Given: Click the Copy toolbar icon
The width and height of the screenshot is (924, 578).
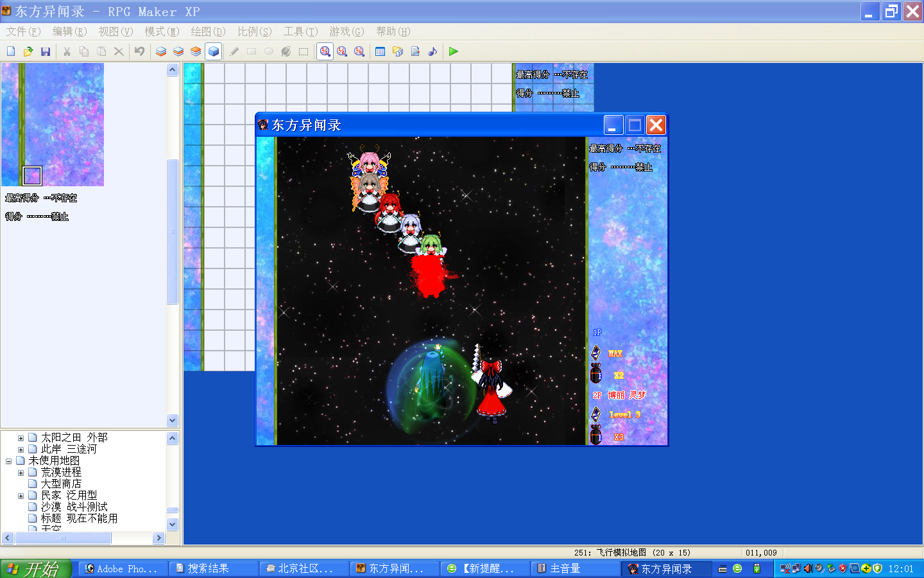Looking at the screenshot, I should click(x=84, y=51).
